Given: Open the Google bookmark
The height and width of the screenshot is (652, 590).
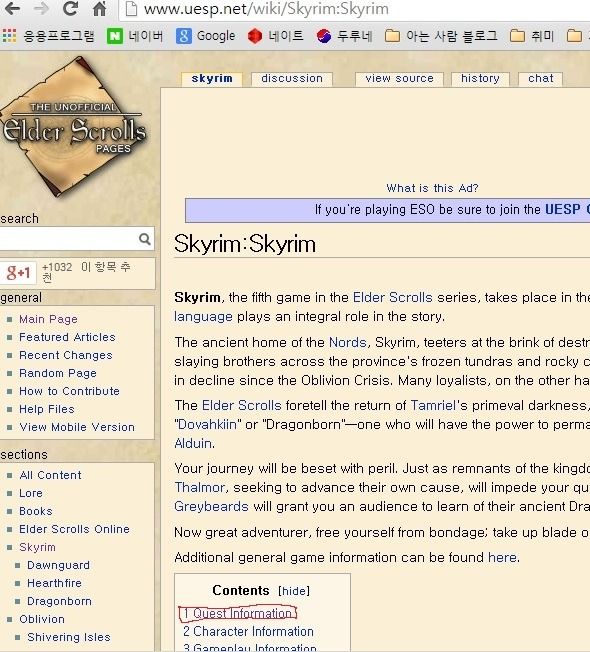Looking at the screenshot, I should coord(206,36).
